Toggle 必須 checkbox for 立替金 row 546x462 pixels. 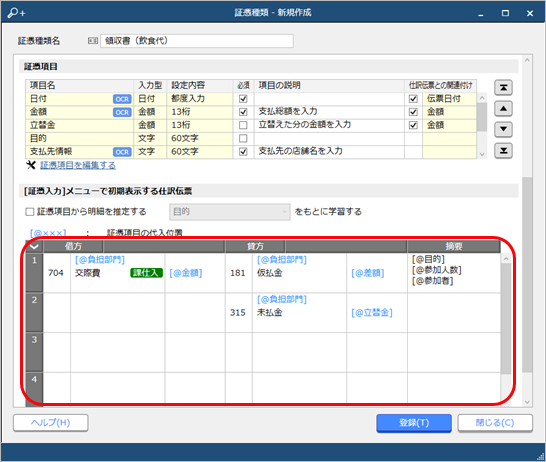(x=243, y=125)
